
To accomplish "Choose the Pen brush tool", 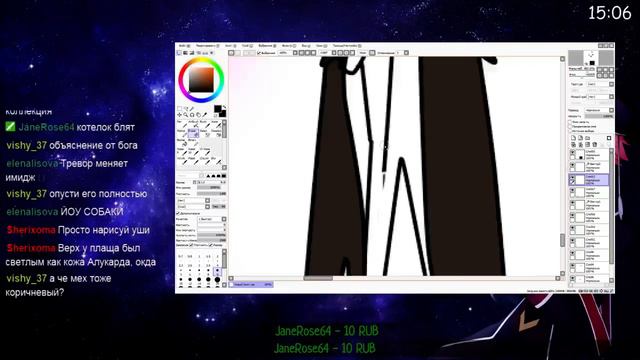I will coord(182,124).
